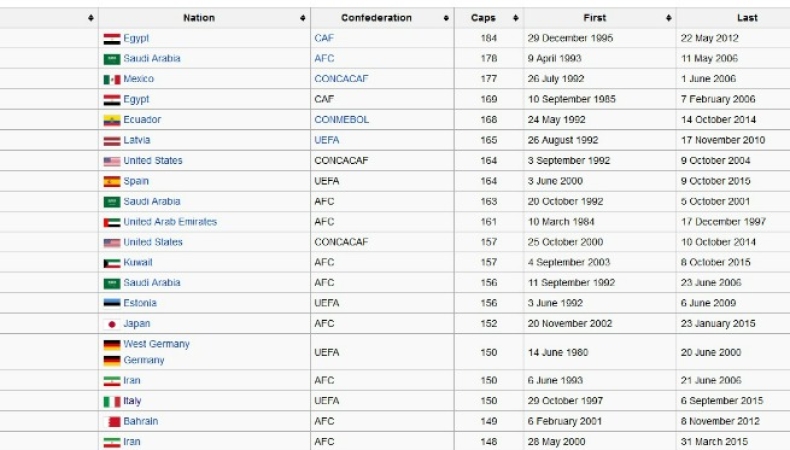
Task: Click the Latvia flag icon
Action: pyautogui.click(x=112, y=141)
